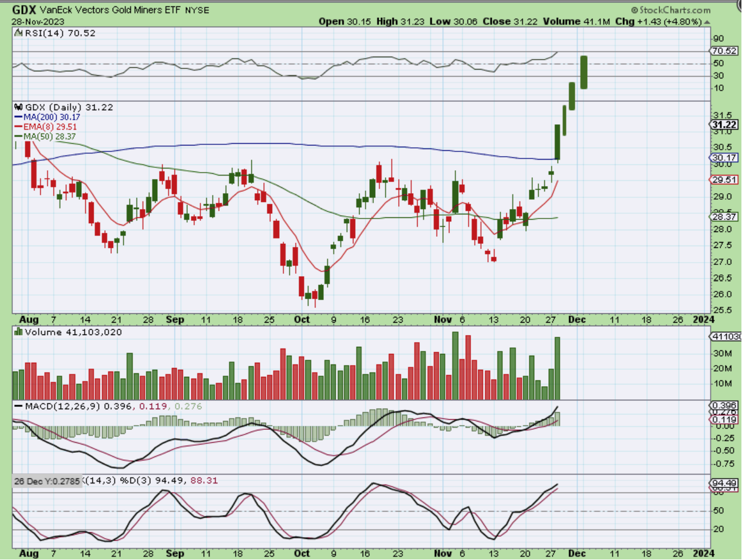Click the EMA(8) 29.51 legend entry

click(x=46, y=126)
